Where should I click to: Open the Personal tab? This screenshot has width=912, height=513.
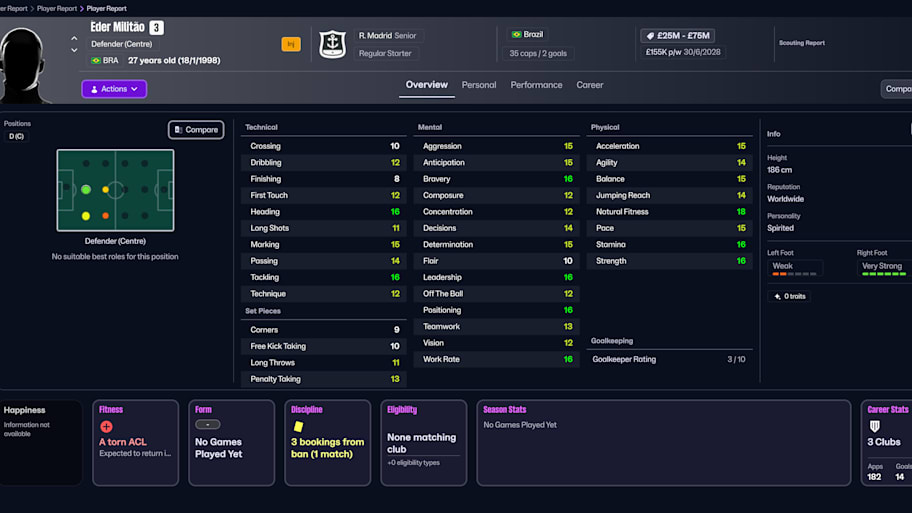(479, 85)
